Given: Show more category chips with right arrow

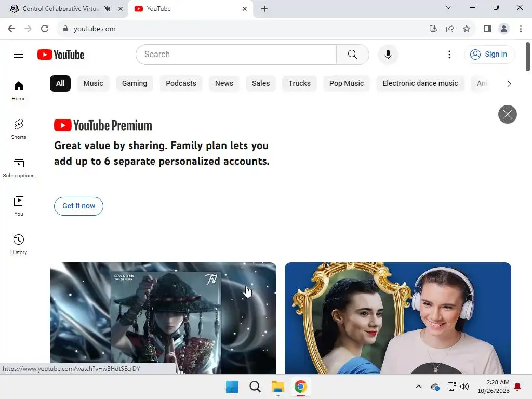Looking at the screenshot, I should pyautogui.click(x=509, y=84).
